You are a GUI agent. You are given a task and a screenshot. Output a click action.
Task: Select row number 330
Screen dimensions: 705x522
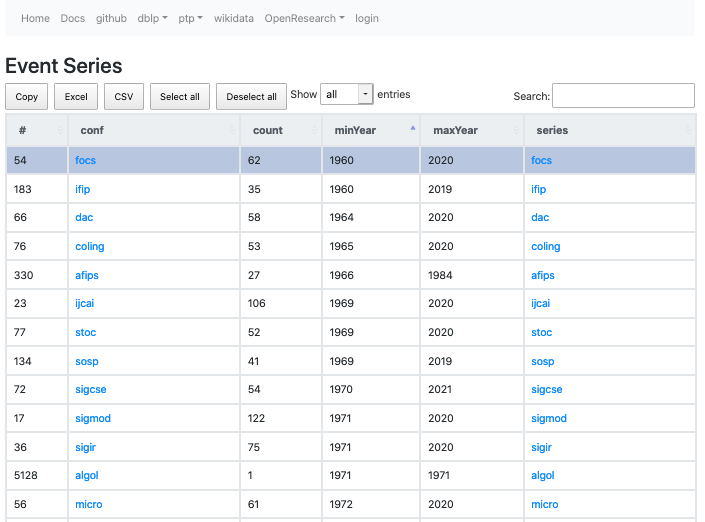click(37, 275)
